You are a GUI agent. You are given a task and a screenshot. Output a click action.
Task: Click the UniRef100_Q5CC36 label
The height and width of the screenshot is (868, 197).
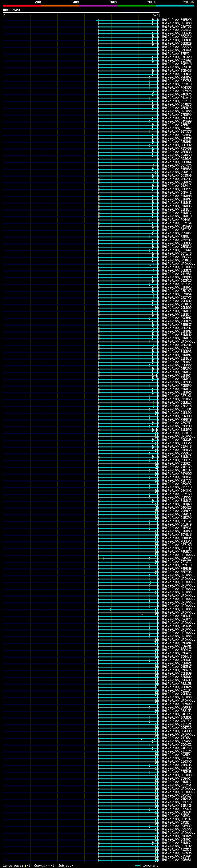click(176, 118)
